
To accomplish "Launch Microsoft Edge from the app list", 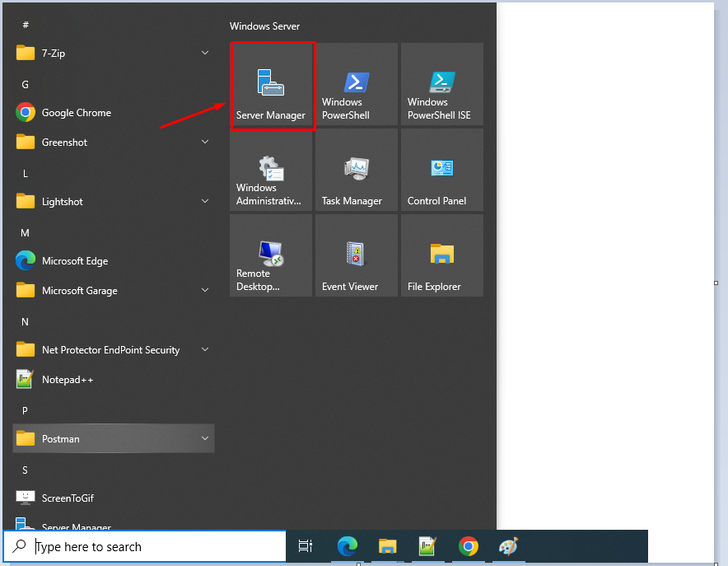I will pos(74,261).
